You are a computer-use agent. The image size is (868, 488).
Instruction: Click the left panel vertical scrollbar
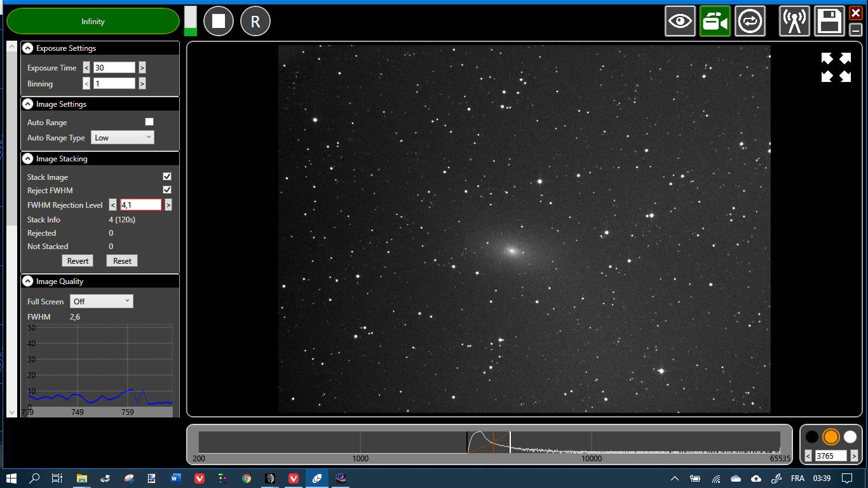(11, 229)
